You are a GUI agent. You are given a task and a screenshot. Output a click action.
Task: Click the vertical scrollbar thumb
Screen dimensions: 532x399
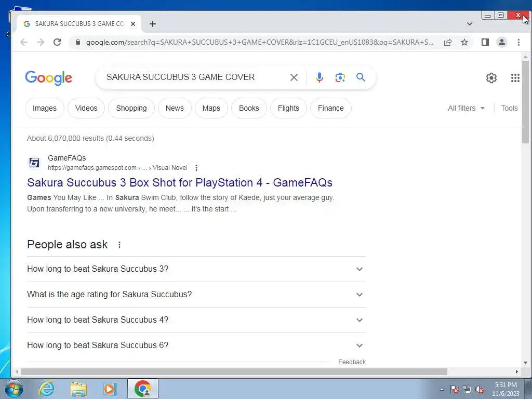click(x=525, y=102)
